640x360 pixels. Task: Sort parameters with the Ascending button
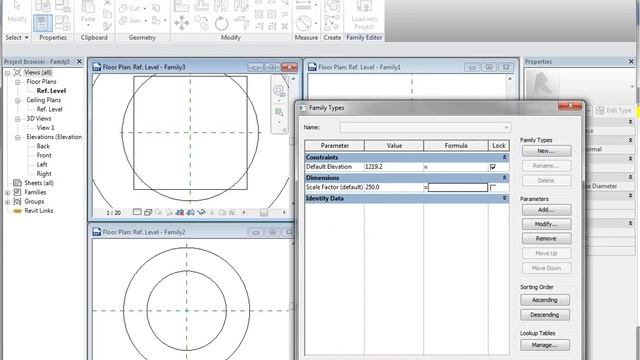pyautogui.click(x=544, y=300)
